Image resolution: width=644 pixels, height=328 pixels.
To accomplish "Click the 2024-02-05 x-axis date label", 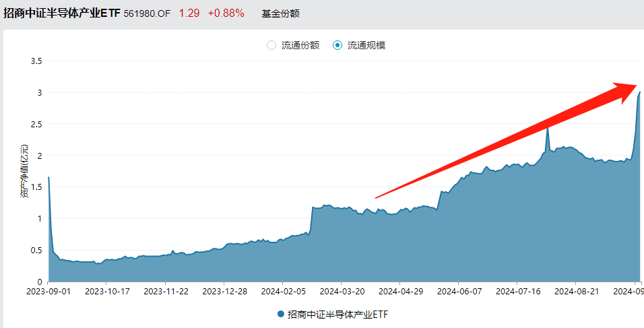I will 282,292.
